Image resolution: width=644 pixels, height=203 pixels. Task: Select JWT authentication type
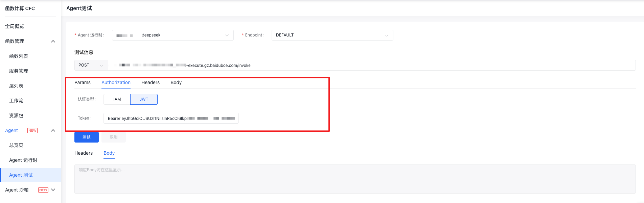tap(144, 99)
